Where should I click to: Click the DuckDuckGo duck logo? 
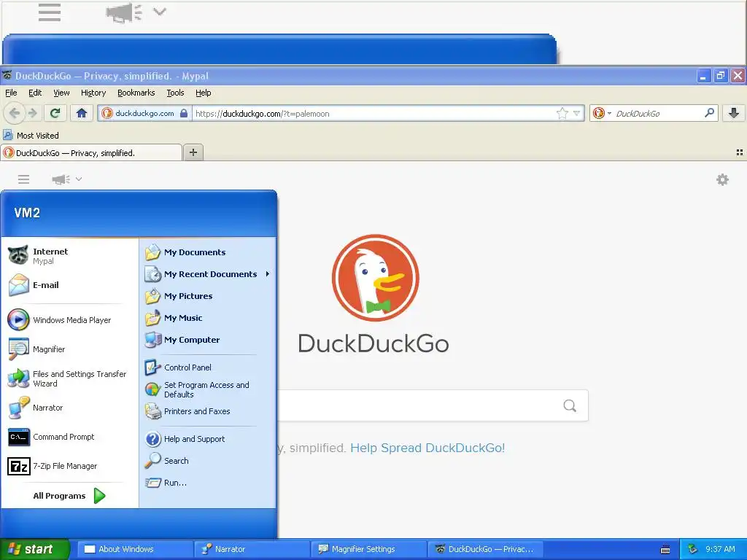376,278
